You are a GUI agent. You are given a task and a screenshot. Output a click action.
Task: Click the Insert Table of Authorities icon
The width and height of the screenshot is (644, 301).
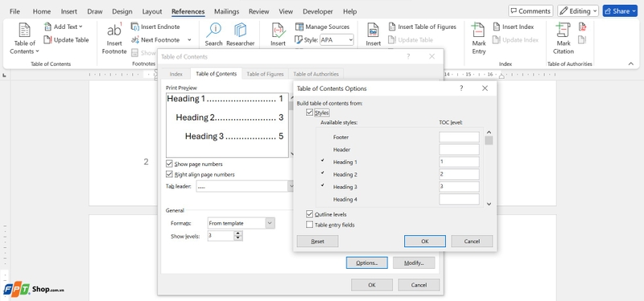pyautogui.click(x=582, y=27)
